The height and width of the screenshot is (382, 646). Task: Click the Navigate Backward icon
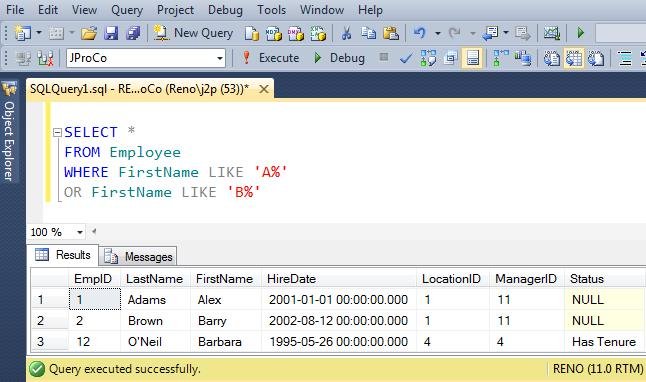tap(490, 33)
